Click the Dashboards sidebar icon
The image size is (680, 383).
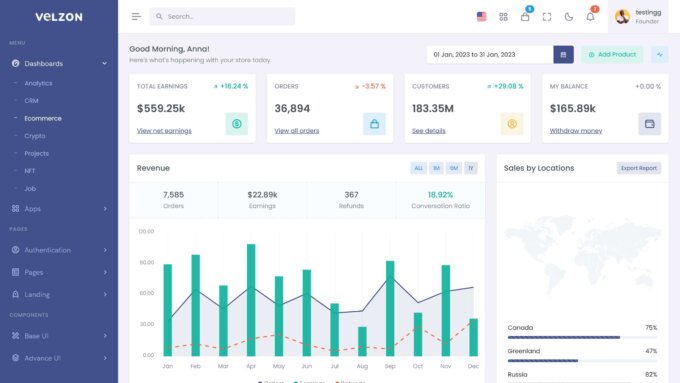16,63
